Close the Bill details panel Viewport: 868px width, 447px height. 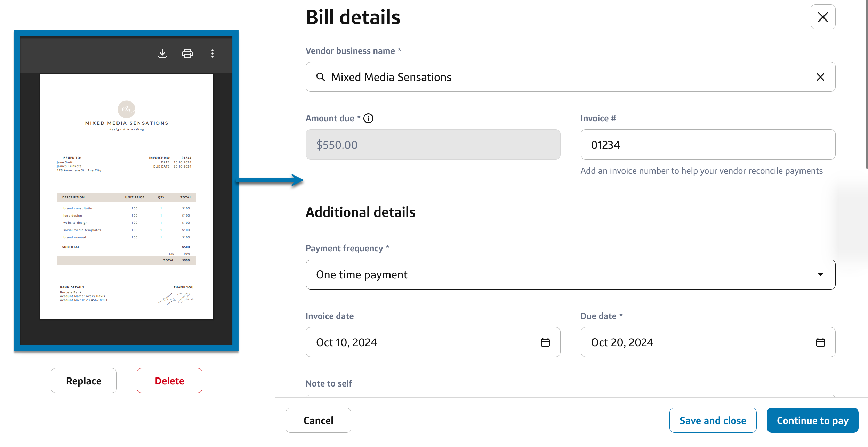tap(822, 17)
